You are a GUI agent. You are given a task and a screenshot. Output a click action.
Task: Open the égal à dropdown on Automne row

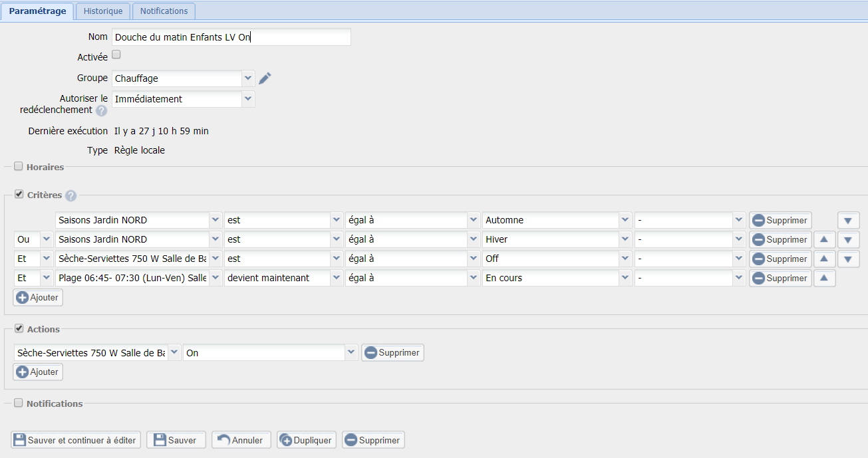point(474,220)
